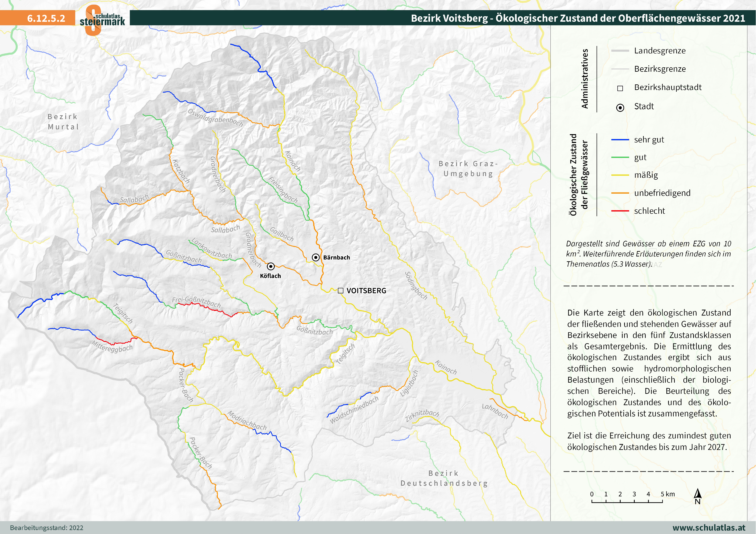
Task: Click the Bezirkshauptstadt square in the legend
Action: click(x=620, y=88)
